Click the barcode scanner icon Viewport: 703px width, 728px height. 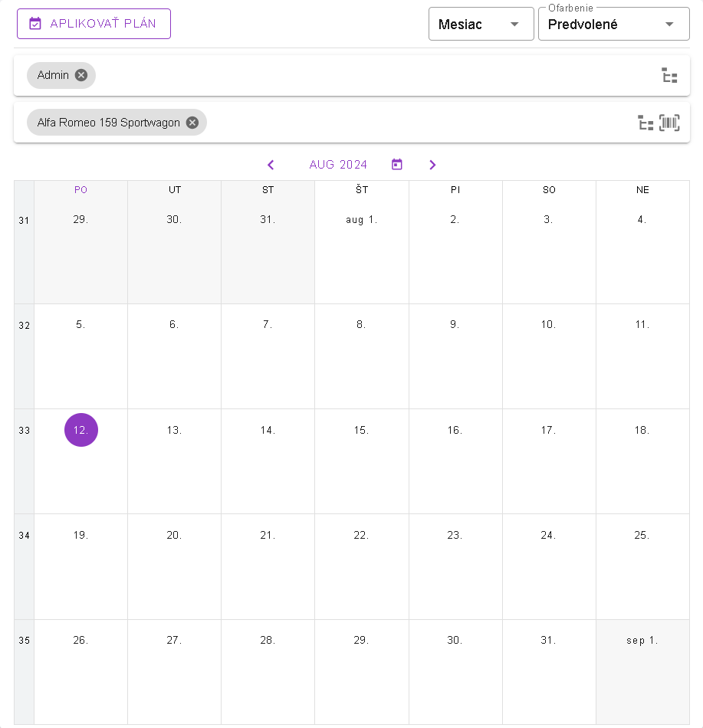[669, 123]
